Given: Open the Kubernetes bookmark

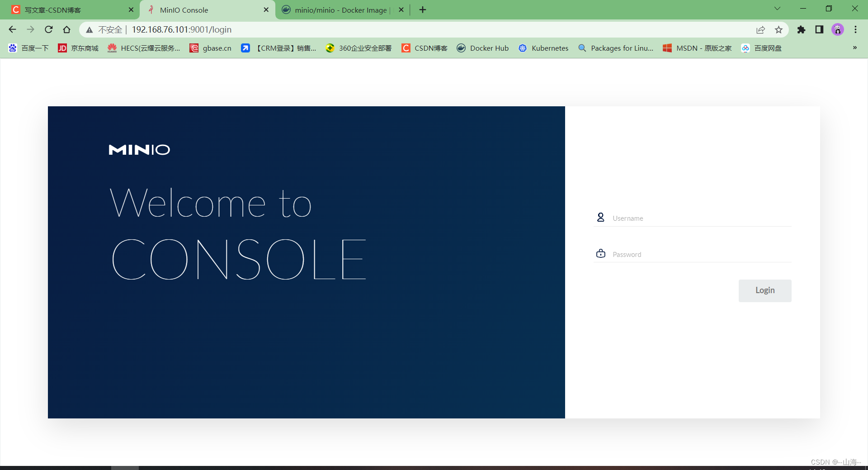Looking at the screenshot, I should click(x=543, y=48).
